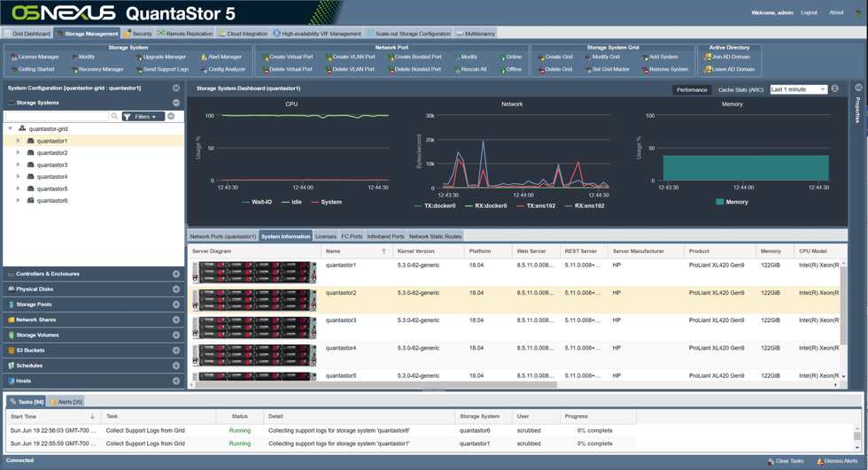The height and width of the screenshot is (470, 868).
Task: Click Dismiss Alerts button
Action: point(836,461)
